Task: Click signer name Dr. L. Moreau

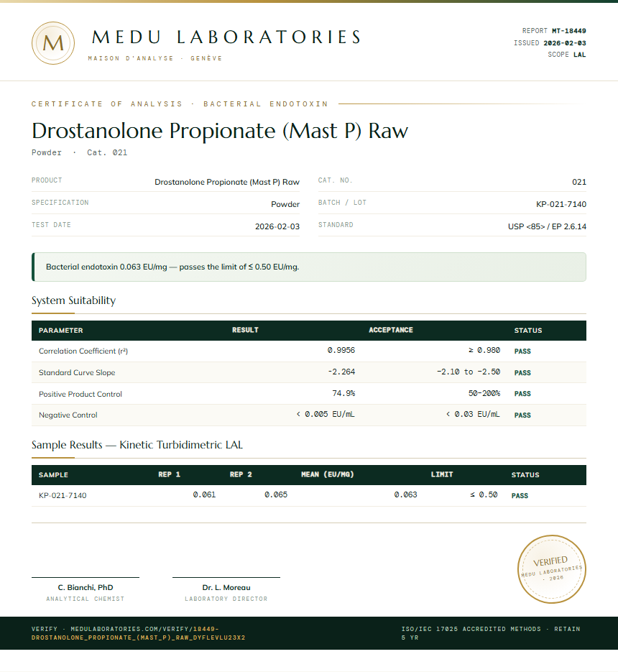Action: pyautogui.click(x=226, y=588)
